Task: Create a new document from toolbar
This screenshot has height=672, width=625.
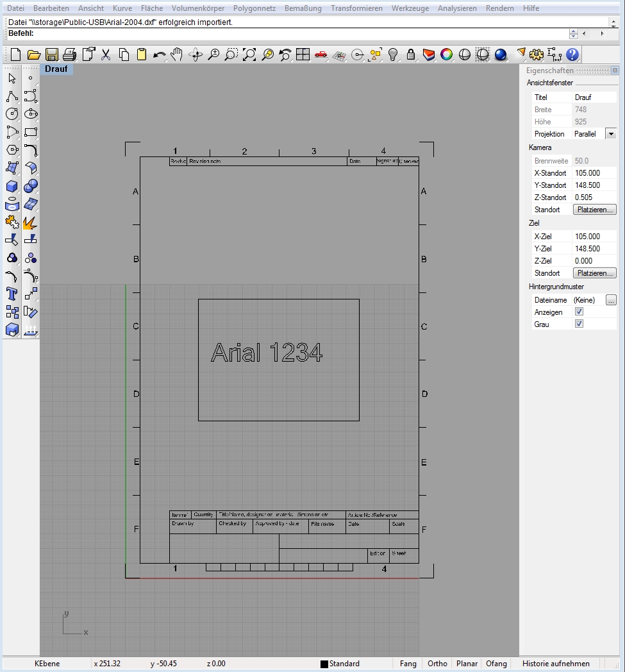Action: tap(15, 55)
